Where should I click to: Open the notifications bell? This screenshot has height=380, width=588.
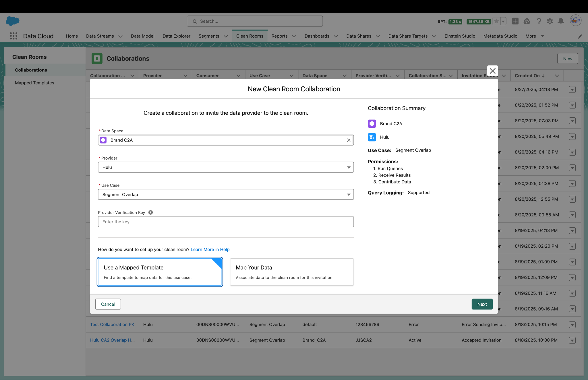[x=561, y=21]
